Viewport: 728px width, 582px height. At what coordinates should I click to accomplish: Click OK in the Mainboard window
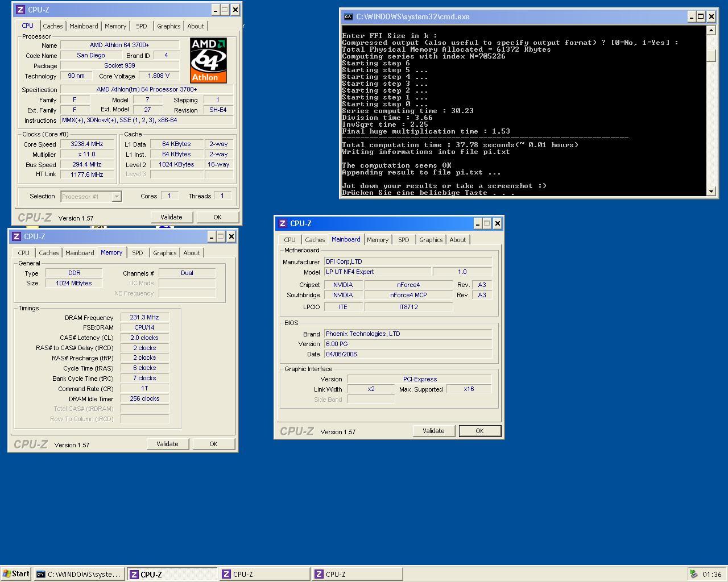pos(479,431)
